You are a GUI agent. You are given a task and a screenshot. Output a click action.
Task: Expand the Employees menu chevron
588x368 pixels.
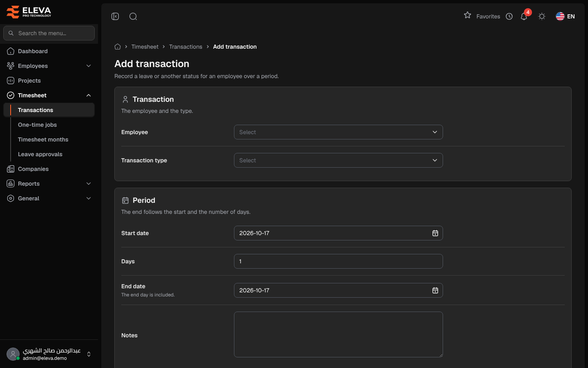(89, 66)
